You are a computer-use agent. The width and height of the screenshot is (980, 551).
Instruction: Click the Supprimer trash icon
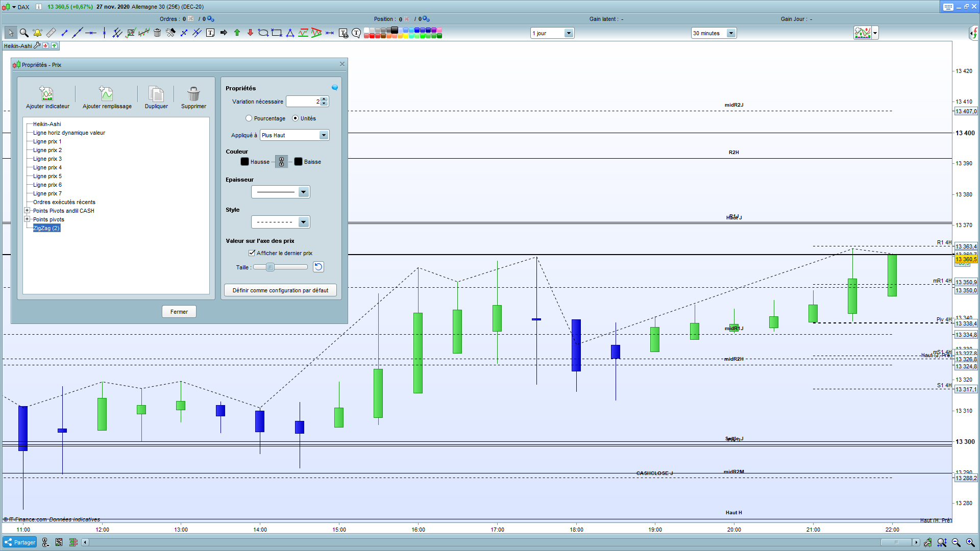[x=193, y=94]
